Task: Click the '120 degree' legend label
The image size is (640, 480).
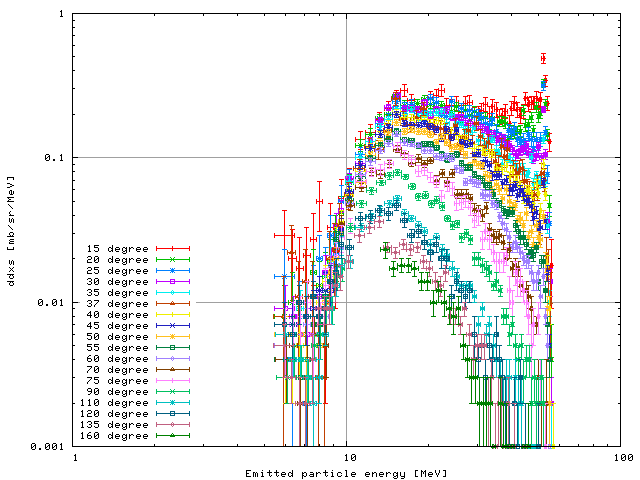Action: tap(114, 414)
